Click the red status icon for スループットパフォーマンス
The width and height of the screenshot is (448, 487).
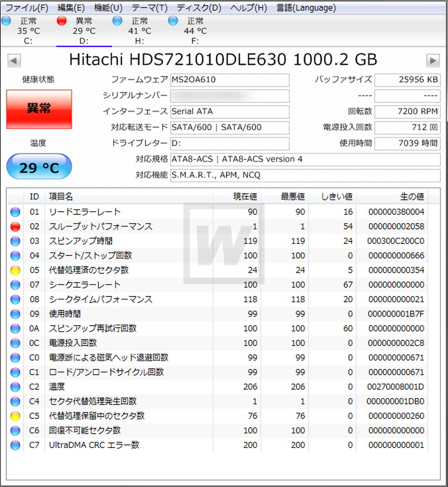(15, 226)
